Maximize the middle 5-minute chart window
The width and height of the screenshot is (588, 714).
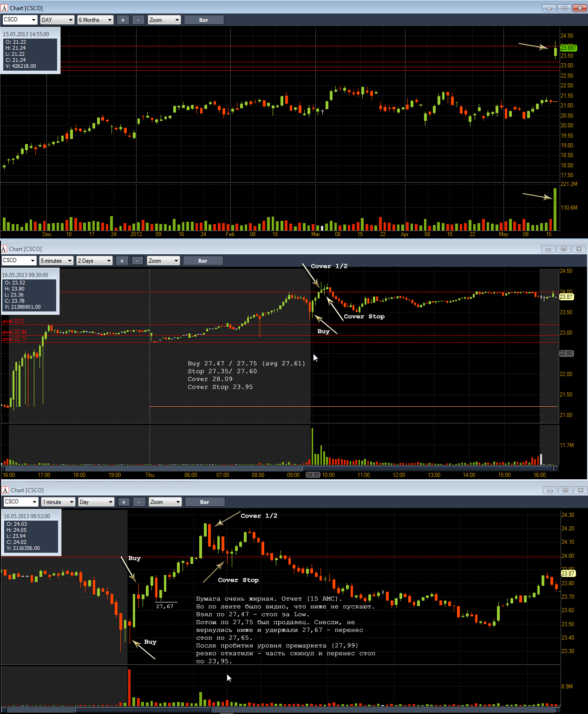pos(563,249)
